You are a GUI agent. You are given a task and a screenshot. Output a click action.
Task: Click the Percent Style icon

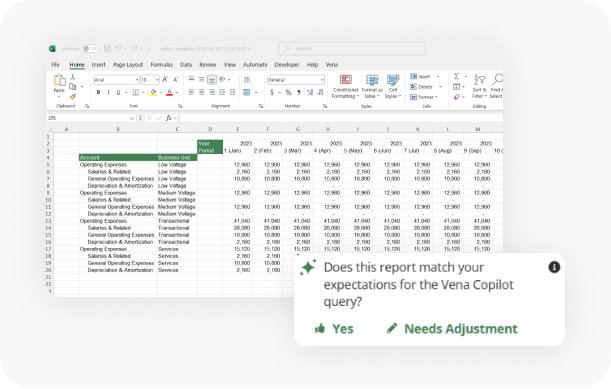288,92
